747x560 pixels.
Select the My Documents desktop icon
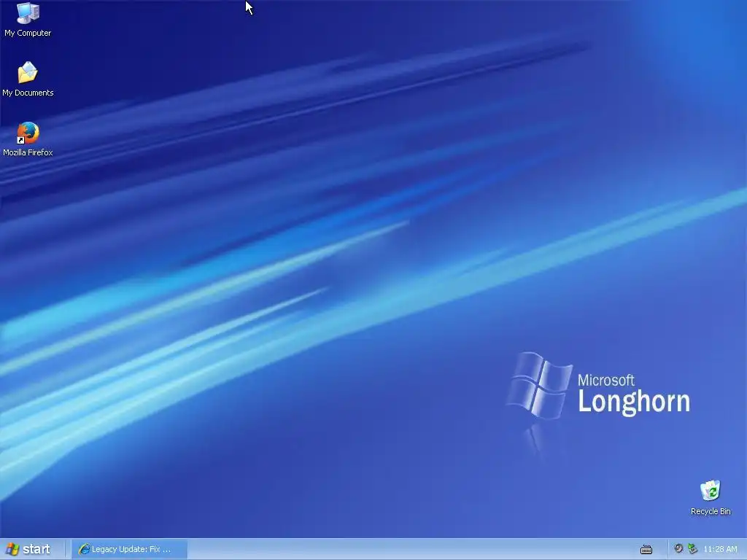tap(28, 72)
